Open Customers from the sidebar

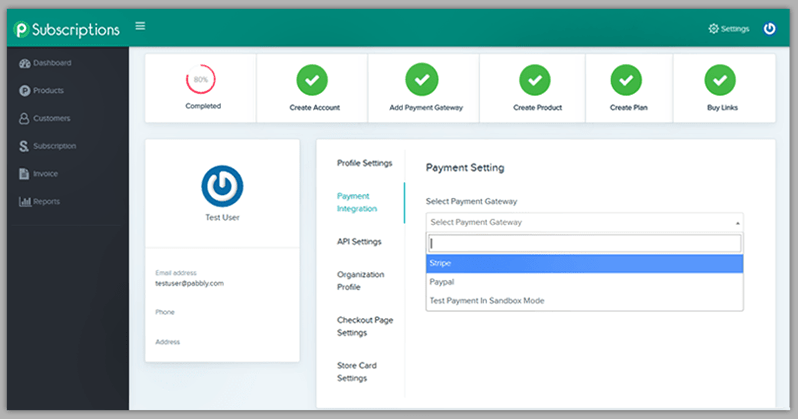tap(24, 119)
